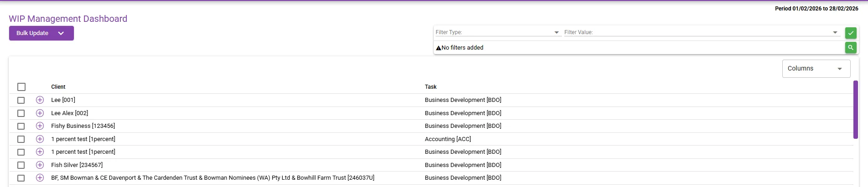This screenshot has height=187, width=868.
Task: Click the green checkmark add-filter icon
Action: 851,33
